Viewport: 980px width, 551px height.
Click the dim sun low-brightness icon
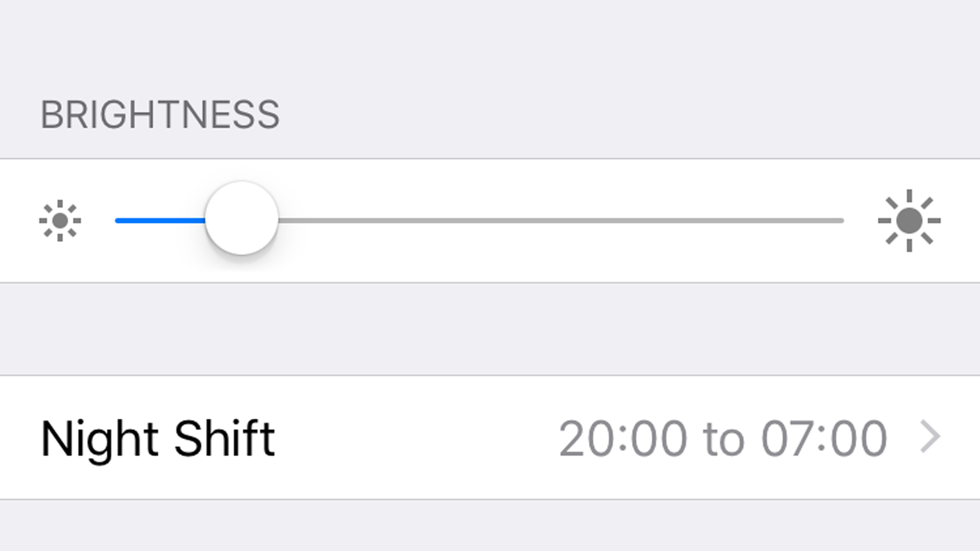(x=60, y=220)
